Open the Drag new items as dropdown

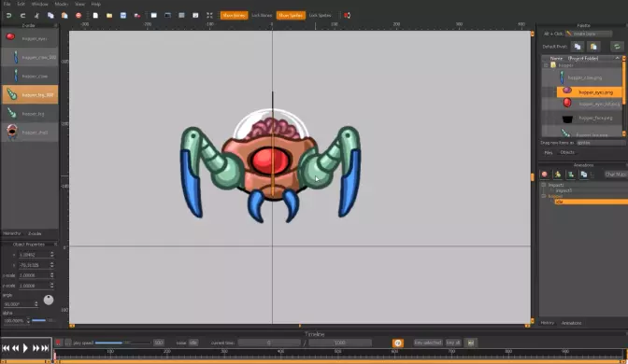point(601,143)
